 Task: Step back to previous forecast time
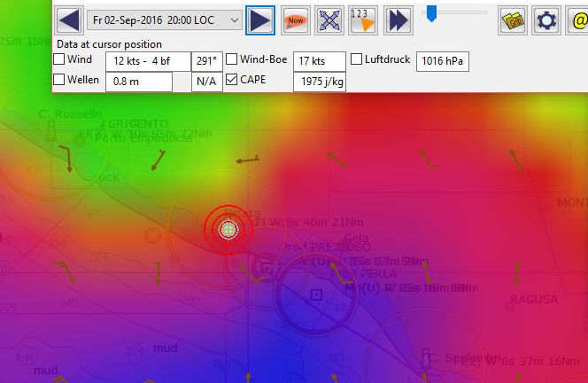(68, 20)
